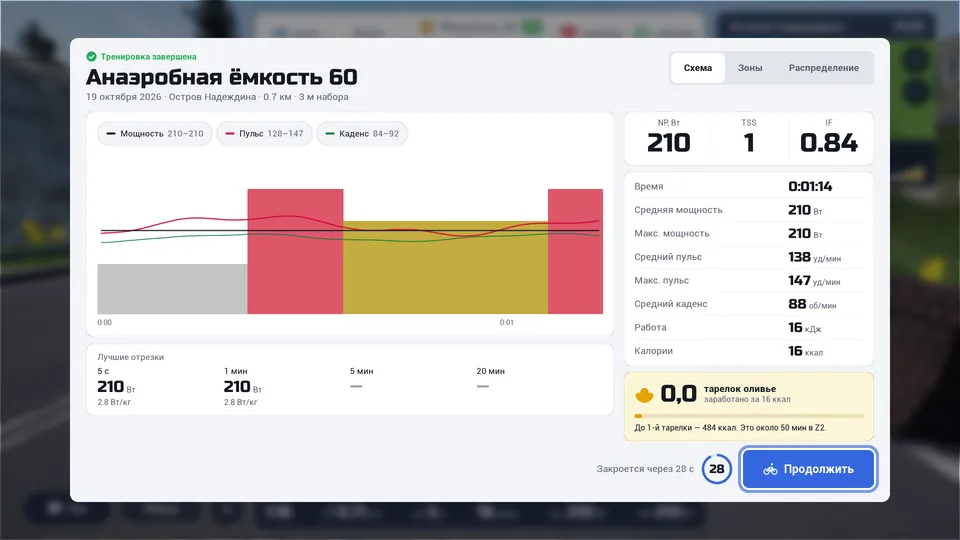This screenshot has height=540, width=960.
Task: Click the green Каденс legend line marker
Action: point(329,133)
